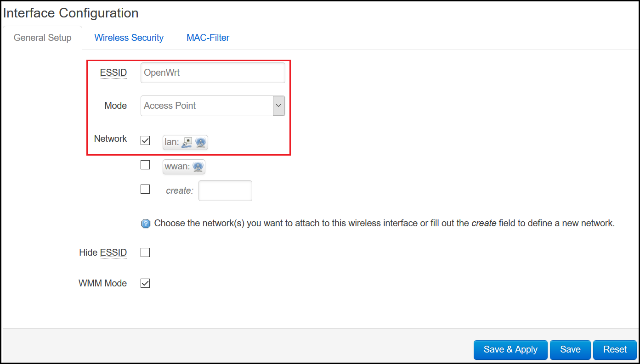Check the create network checkbox
The image size is (640, 364).
coord(145,189)
